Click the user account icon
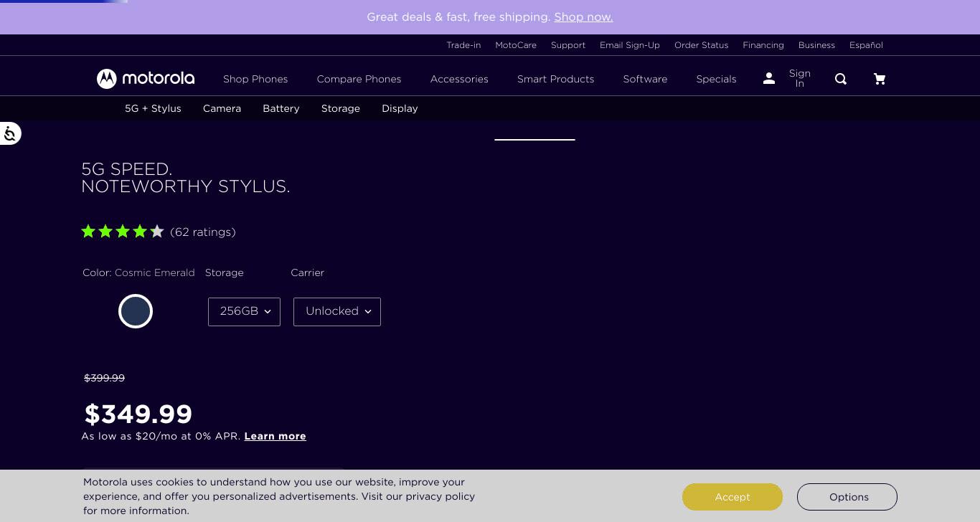980x522 pixels. [x=769, y=78]
